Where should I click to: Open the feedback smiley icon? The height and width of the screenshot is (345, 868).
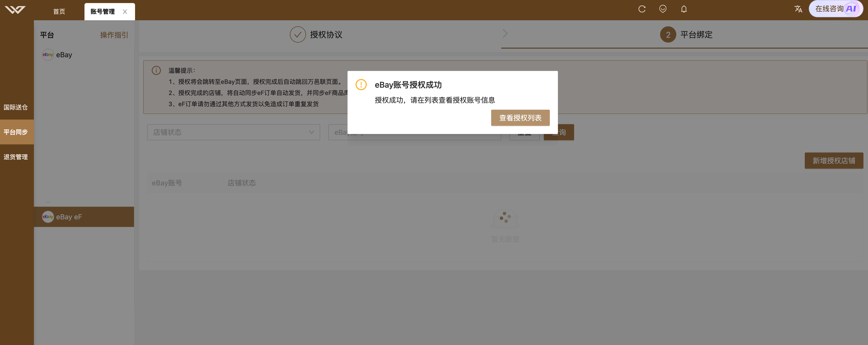pos(663,9)
